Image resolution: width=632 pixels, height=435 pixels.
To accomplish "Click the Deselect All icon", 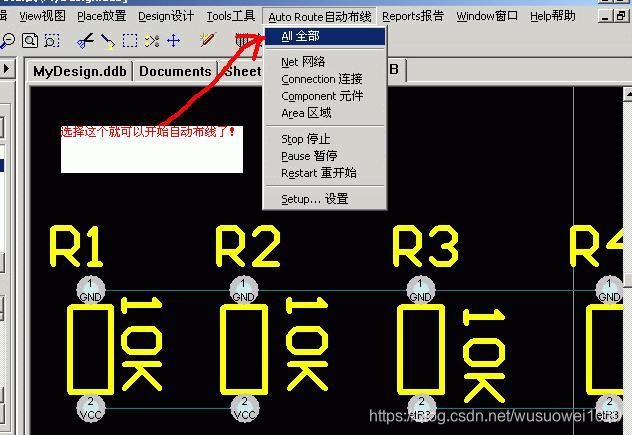I will pyautogui.click(x=152, y=41).
